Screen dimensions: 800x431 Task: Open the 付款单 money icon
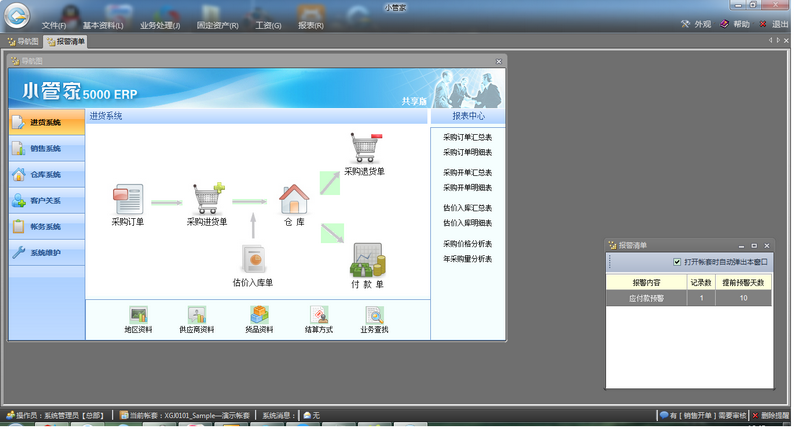click(x=367, y=260)
